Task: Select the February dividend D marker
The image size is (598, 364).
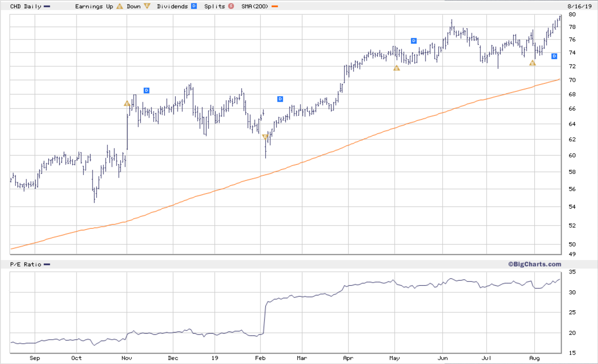Action: click(x=280, y=99)
